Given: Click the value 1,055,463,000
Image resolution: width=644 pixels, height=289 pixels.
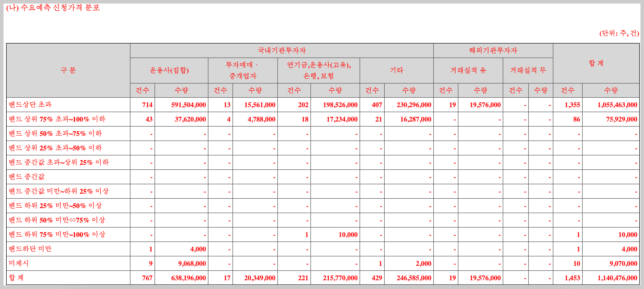Looking at the screenshot, I should pyautogui.click(x=617, y=105).
